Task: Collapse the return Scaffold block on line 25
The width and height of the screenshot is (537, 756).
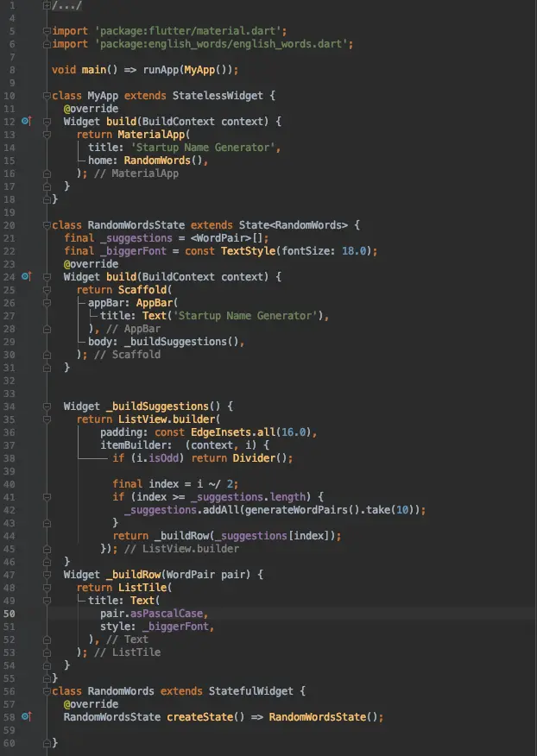Action: coord(47,290)
